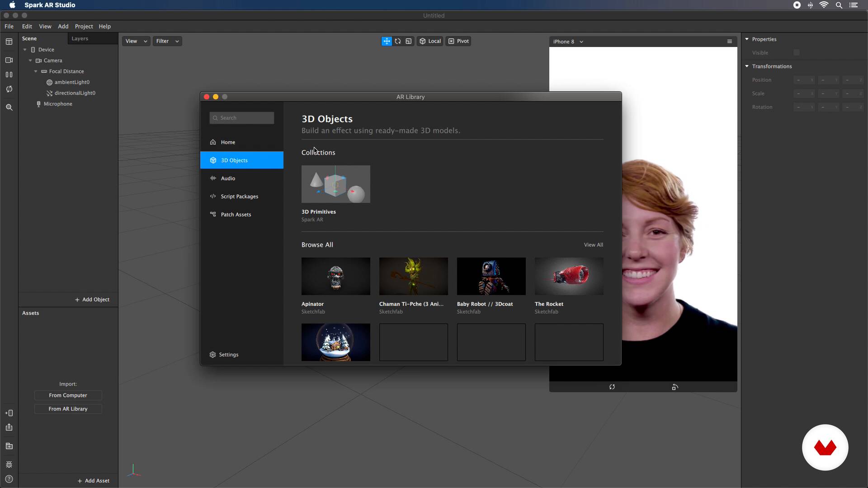The image size is (868, 488).
Task: Click From Computer import button
Action: (x=68, y=395)
